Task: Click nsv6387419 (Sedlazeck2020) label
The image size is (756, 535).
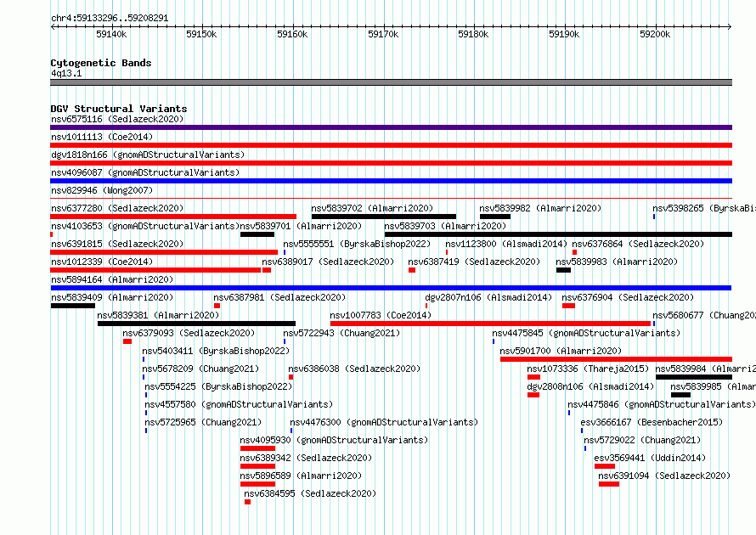Action: click(x=474, y=262)
